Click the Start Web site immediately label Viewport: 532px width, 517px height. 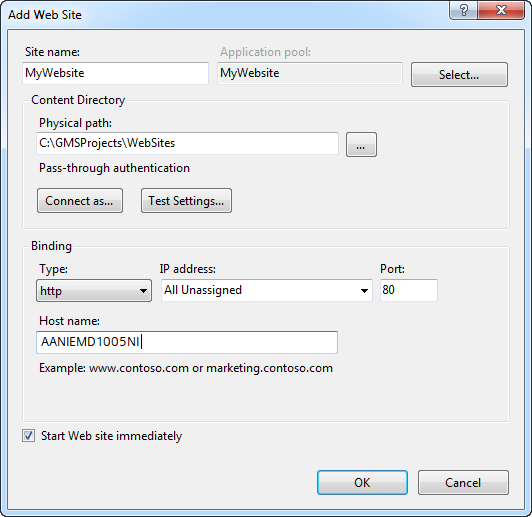[x=111, y=436]
